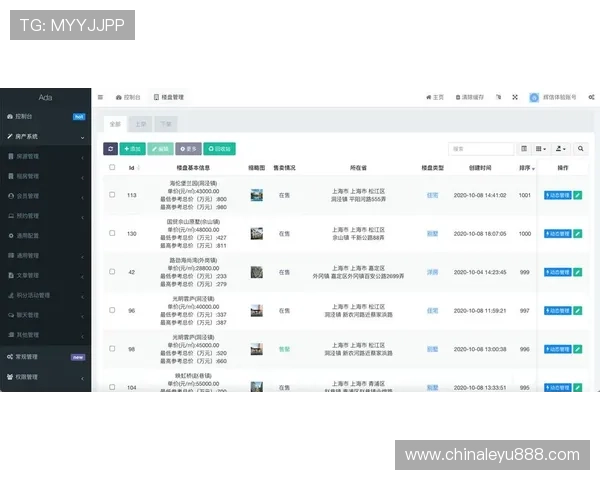The width and height of the screenshot is (600, 480).
Task: Open the gear-icon 通用配置 sidebar item
Action: 46,236
